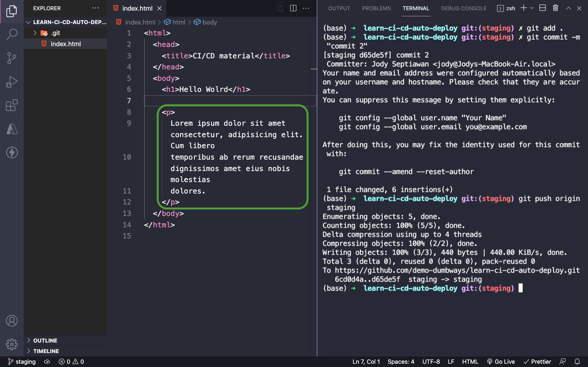Open the Run and Debug view
Image resolution: width=588 pixels, height=367 pixels.
[12, 82]
